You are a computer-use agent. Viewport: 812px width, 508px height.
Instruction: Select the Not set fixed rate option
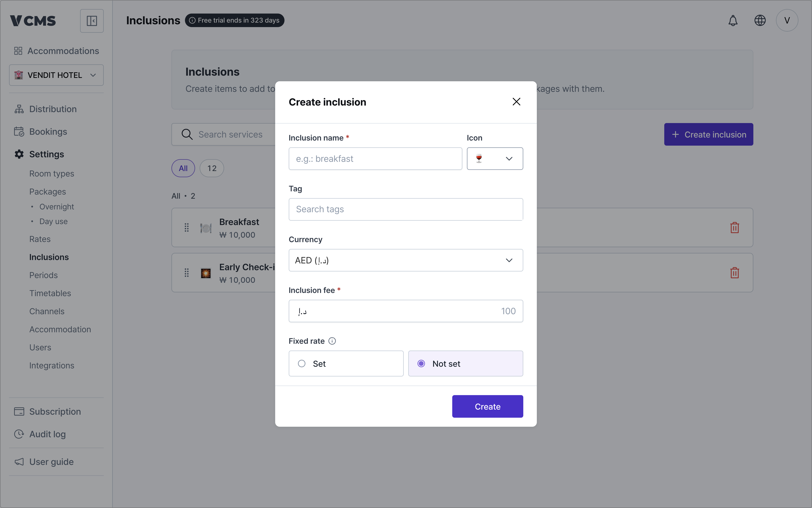point(465,364)
